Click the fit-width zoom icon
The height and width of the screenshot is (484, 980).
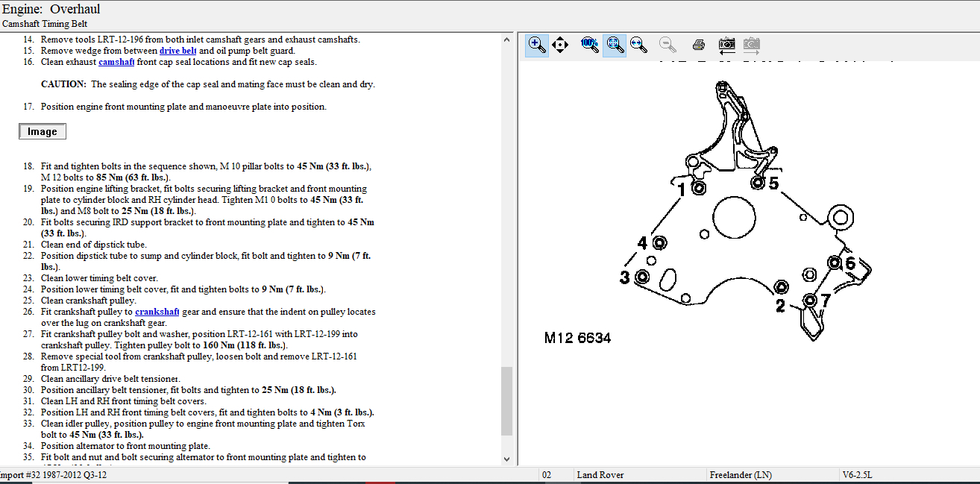(x=638, y=45)
